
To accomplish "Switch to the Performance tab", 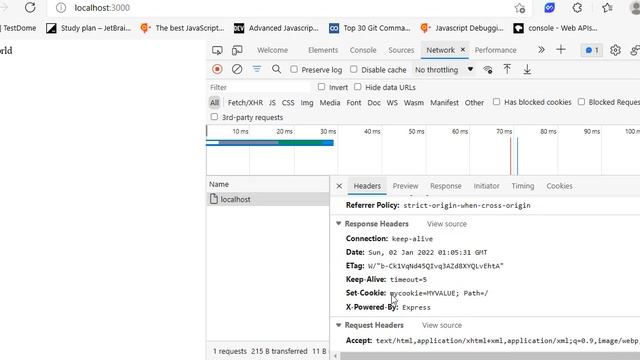I will (x=496, y=50).
